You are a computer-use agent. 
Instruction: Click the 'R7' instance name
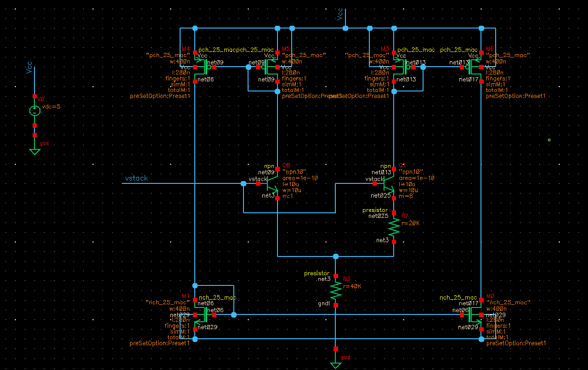click(405, 216)
